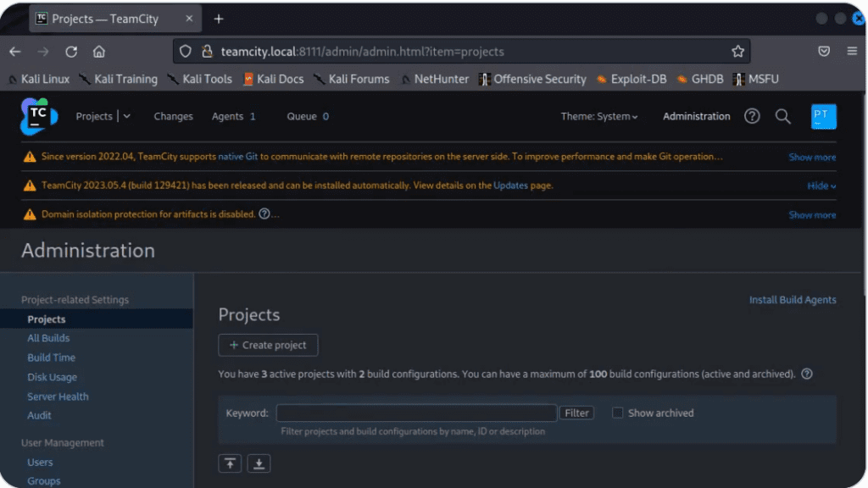The width and height of the screenshot is (868, 488).
Task: Open the Kali Linux bookmark
Action: pos(39,79)
